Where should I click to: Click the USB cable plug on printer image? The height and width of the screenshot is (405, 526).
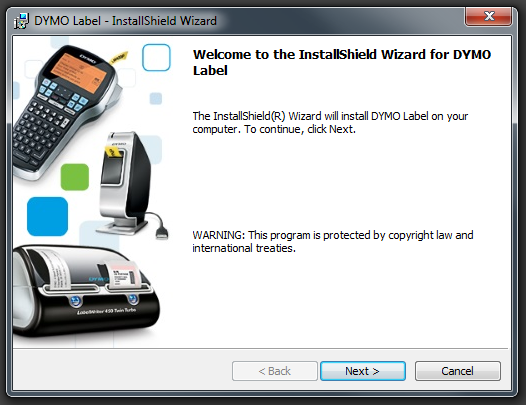(162, 232)
